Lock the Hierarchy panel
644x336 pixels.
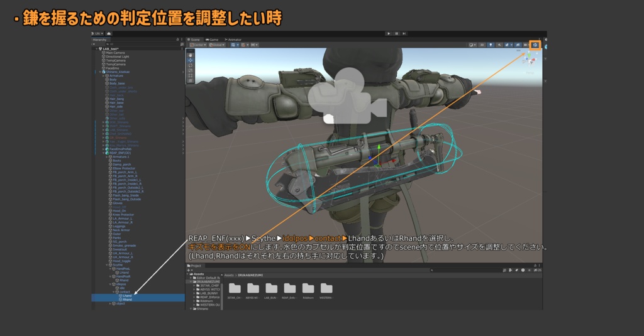pyautogui.click(x=178, y=40)
